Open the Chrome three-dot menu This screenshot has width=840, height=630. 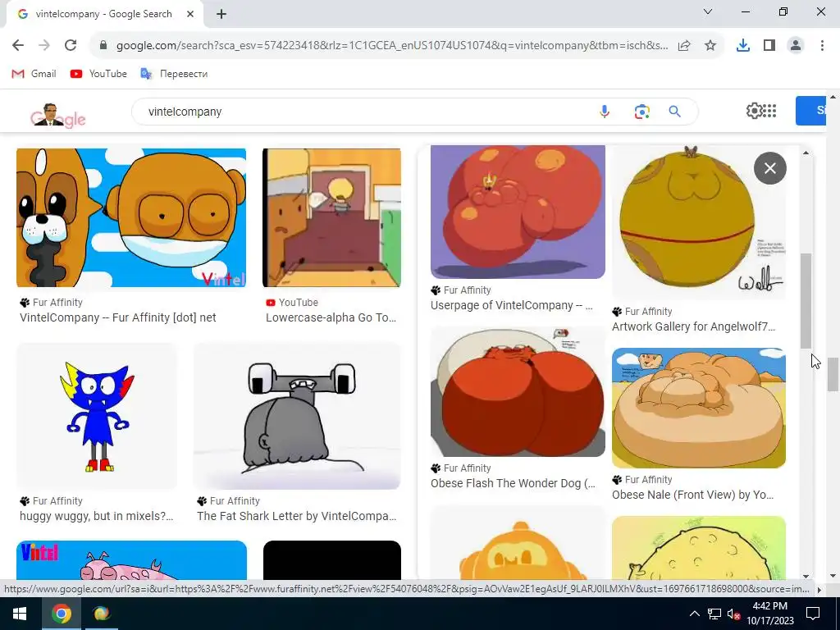822,46
